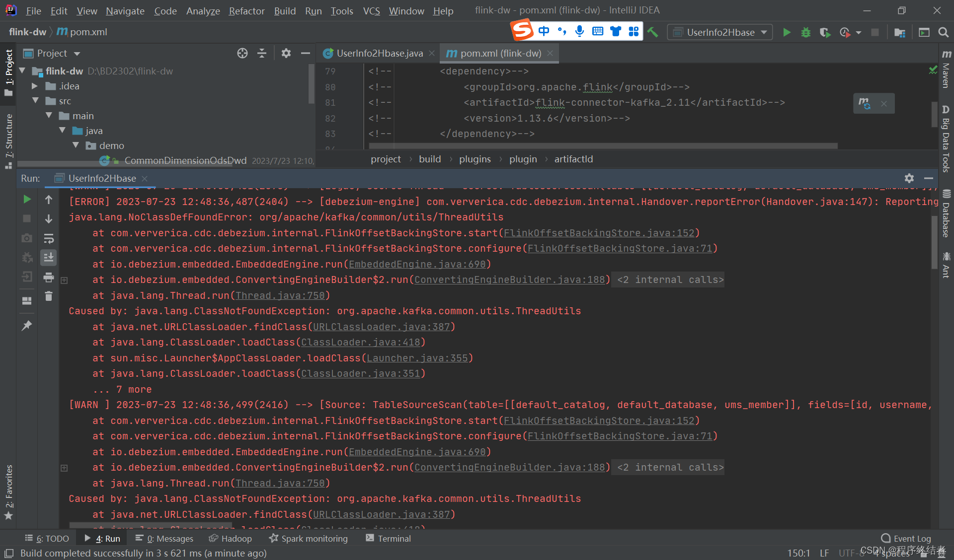Screen dimensions: 954x560
Task: Collapse the demo package
Action: pos(76,145)
